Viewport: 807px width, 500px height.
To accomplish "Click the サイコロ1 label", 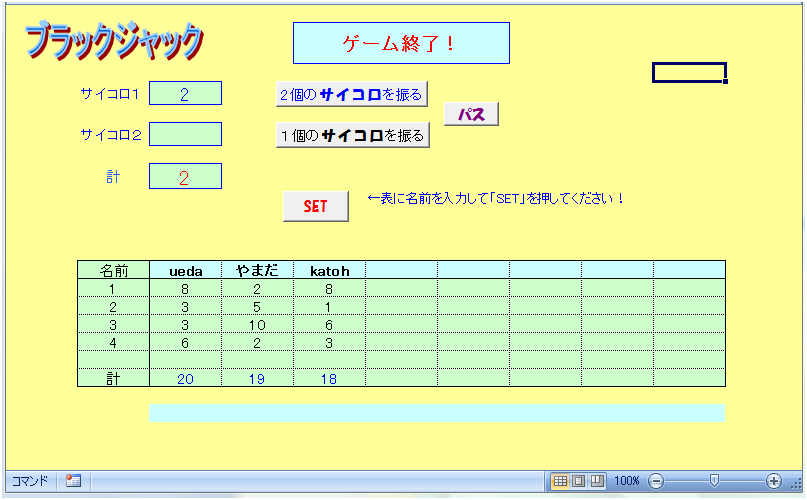I will pyautogui.click(x=110, y=94).
